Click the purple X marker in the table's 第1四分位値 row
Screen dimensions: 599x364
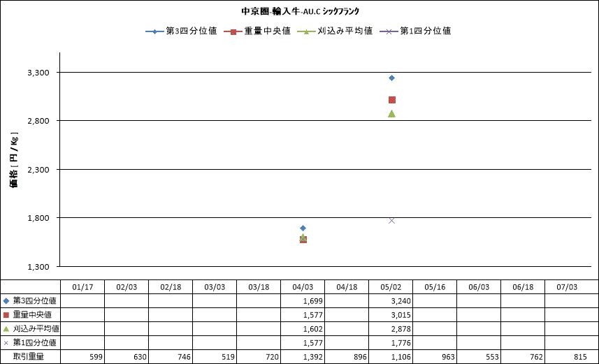(x=6, y=343)
